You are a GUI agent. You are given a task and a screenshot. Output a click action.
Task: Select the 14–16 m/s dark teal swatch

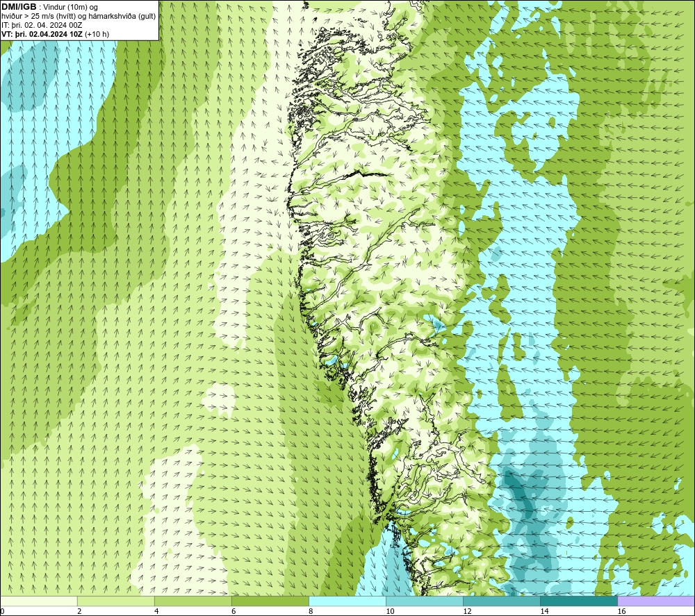pos(578,601)
